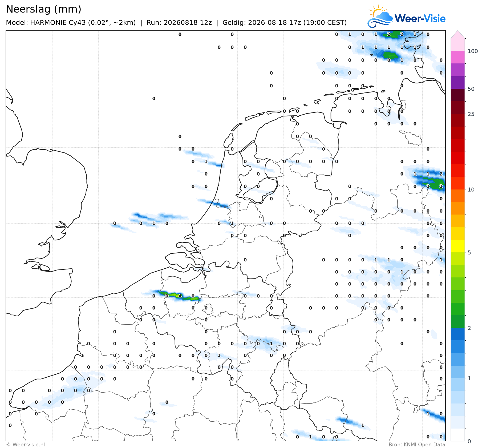Click the Neerslag (mm) map title
The image size is (486, 448).
pos(44,9)
